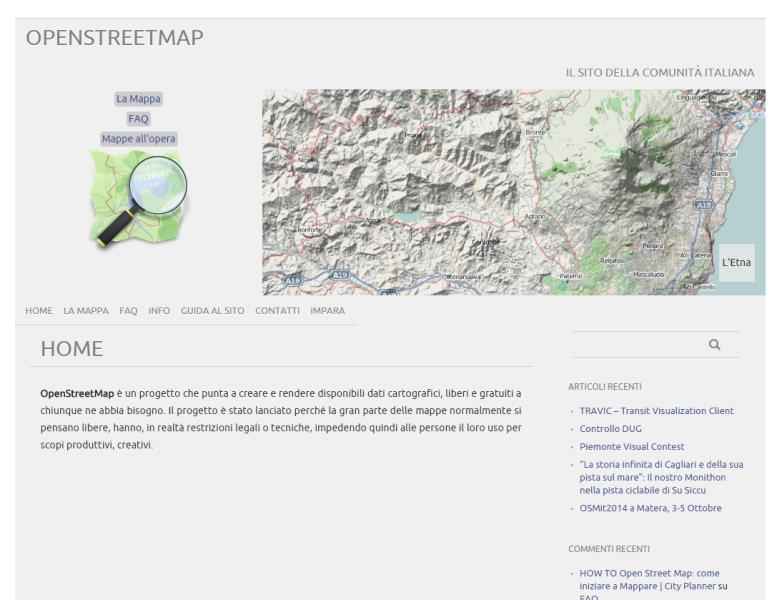Open the Mappe all'opera link

pyautogui.click(x=139, y=139)
